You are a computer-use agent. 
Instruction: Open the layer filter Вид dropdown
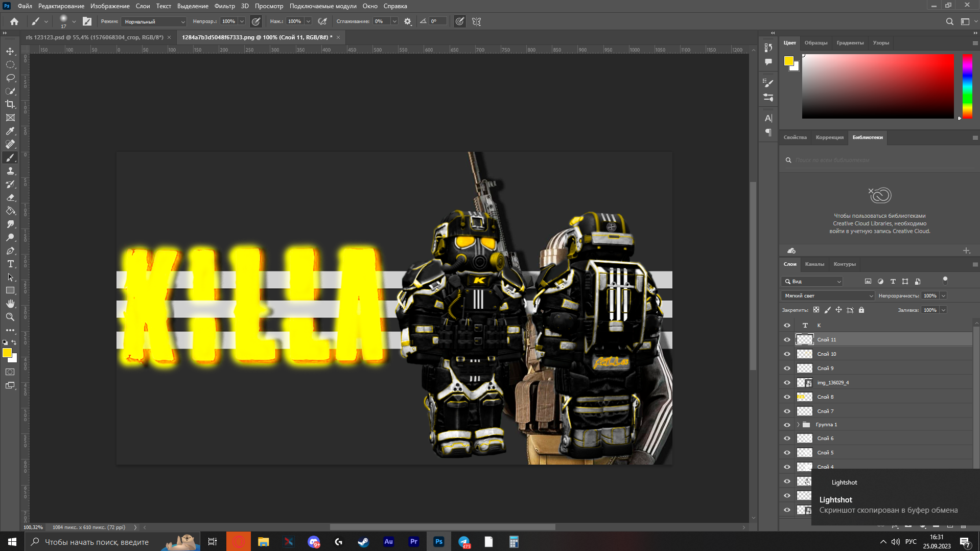point(812,281)
